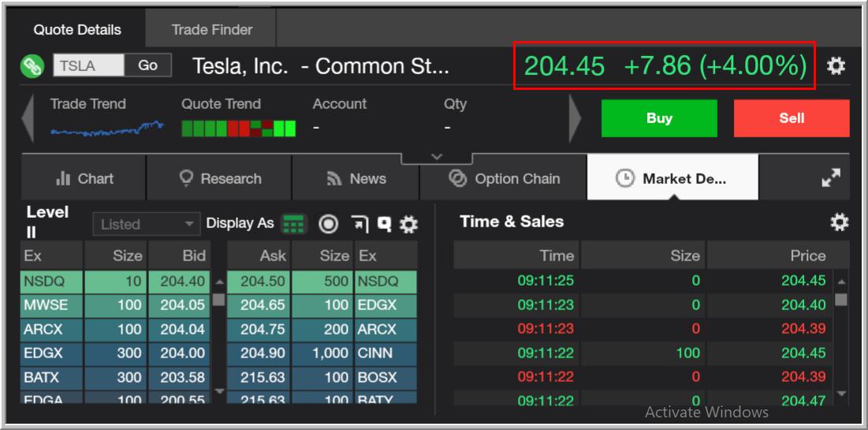The height and width of the screenshot is (430, 868).
Task: Click the red Sell button
Action: [792, 118]
